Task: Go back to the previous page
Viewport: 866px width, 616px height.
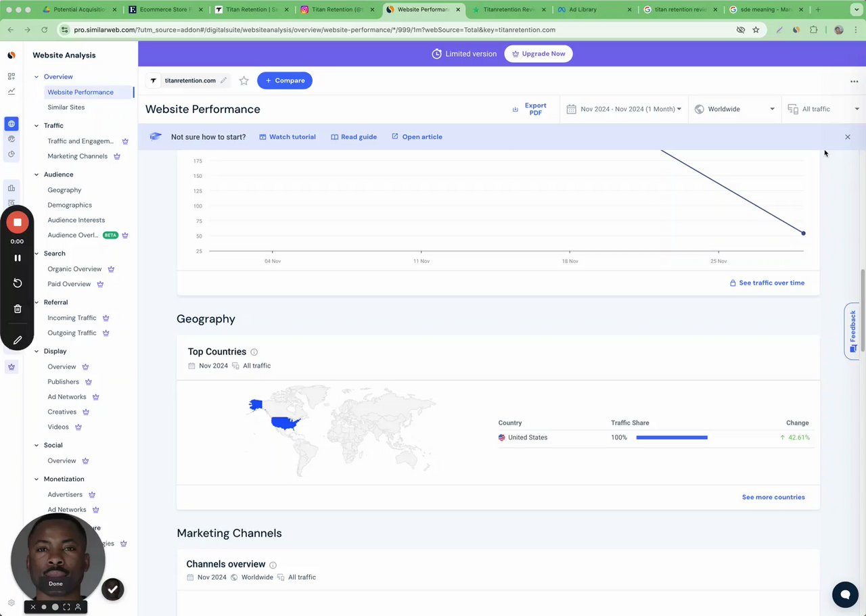Action: [12, 30]
